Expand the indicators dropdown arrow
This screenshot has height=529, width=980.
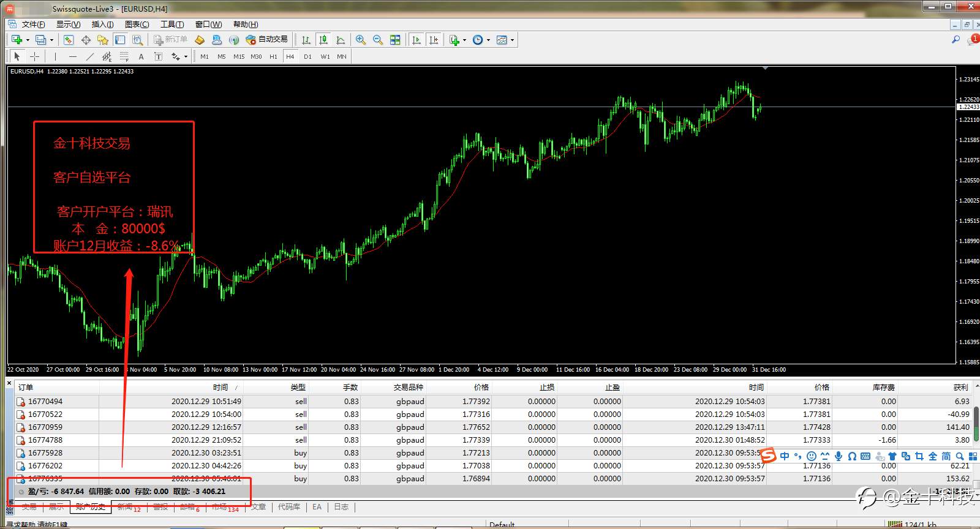465,40
